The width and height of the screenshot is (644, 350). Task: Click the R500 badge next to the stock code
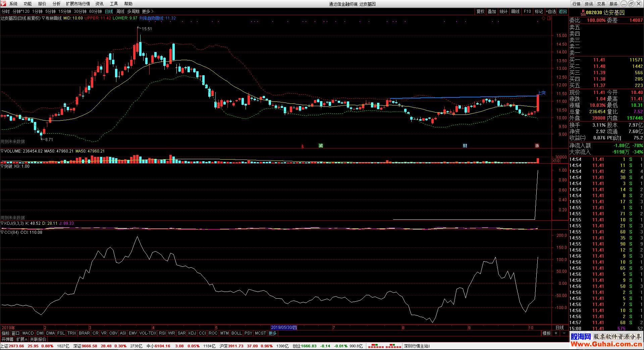click(x=583, y=13)
